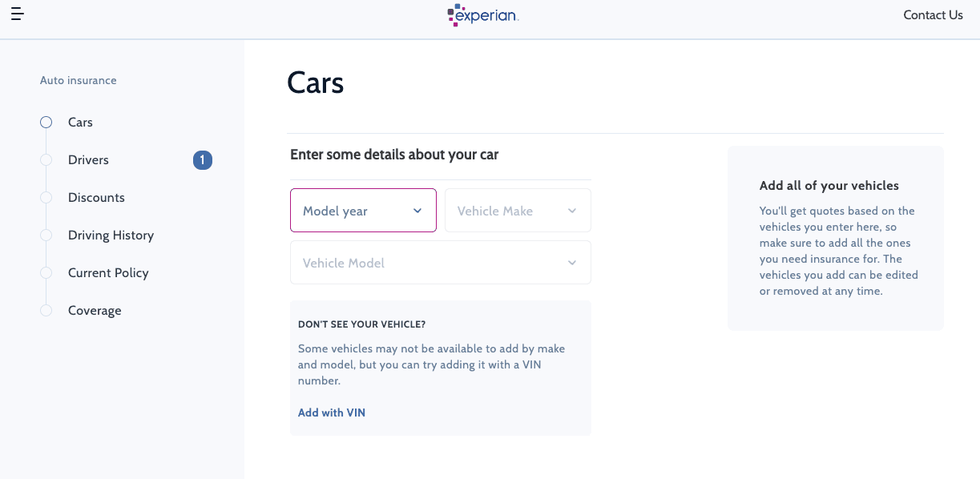
Task: Go to the Drivers step
Action: pyautogui.click(x=88, y=159)
